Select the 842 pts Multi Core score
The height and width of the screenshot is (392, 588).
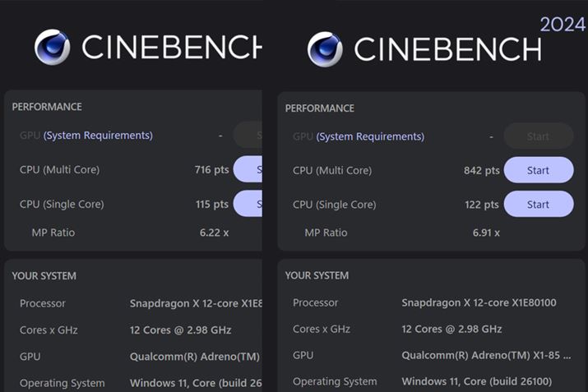[x=481, y=171]
